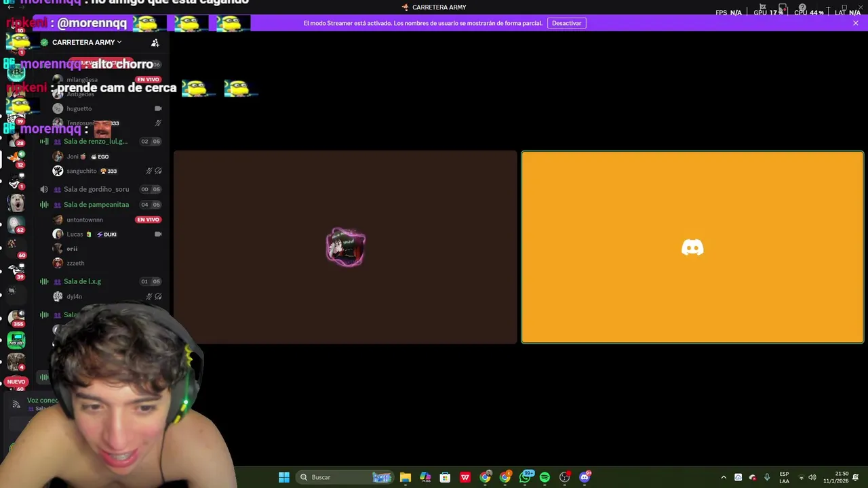
Task: Click camera icon next to huguetto
Action: (x=158, y=108)
